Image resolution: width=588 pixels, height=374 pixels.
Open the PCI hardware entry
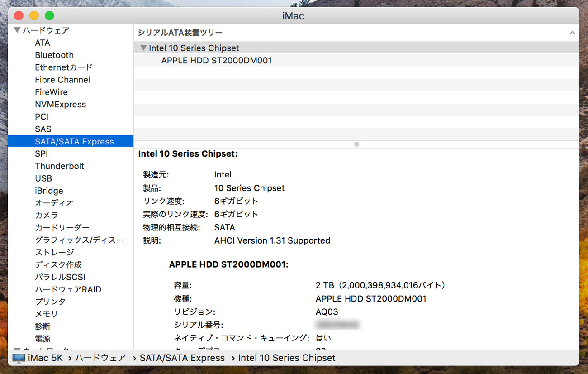point(42,117)
